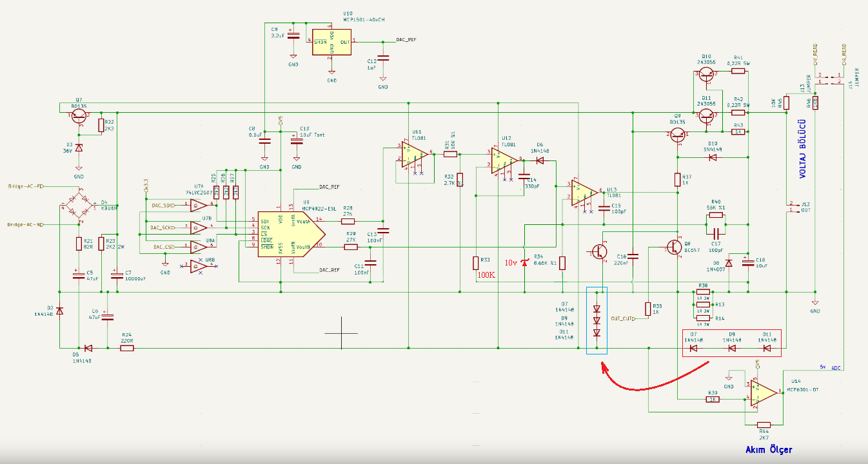Click the C7 10000uF capacitor symbol
Image resolution: width=868 pixels, height=464 pixels.
tap(117, 275)
